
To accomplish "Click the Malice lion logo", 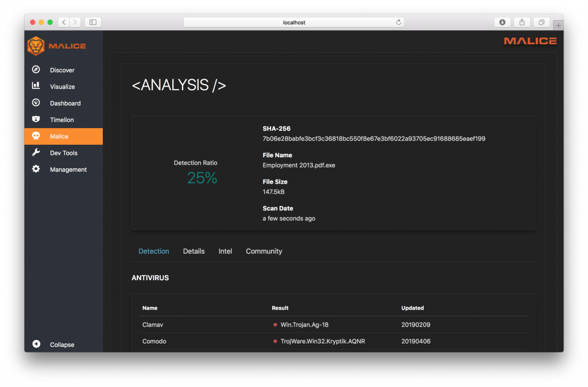I will (36, 46).
